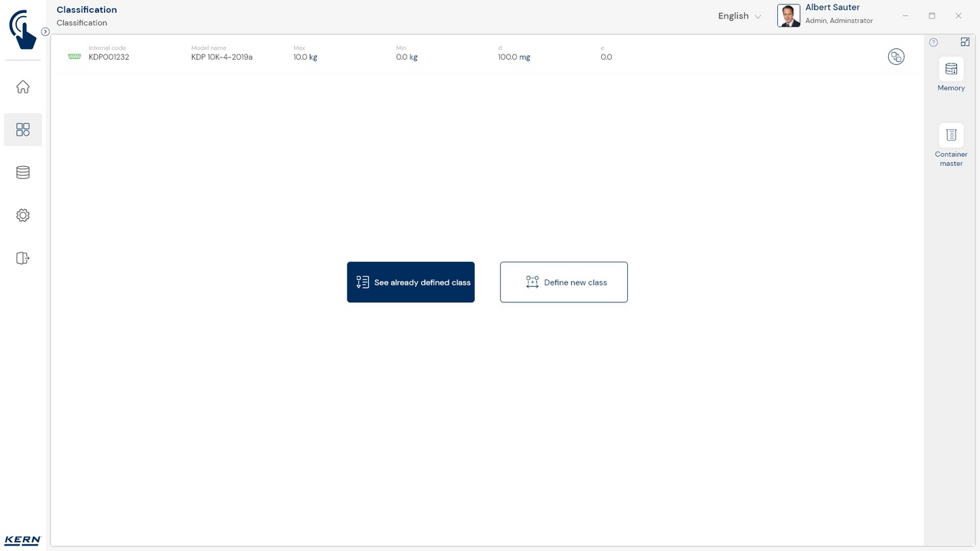980x551 pixels.
Task: Click the touch-hand app logo at top left
Action: coord(22,29)
